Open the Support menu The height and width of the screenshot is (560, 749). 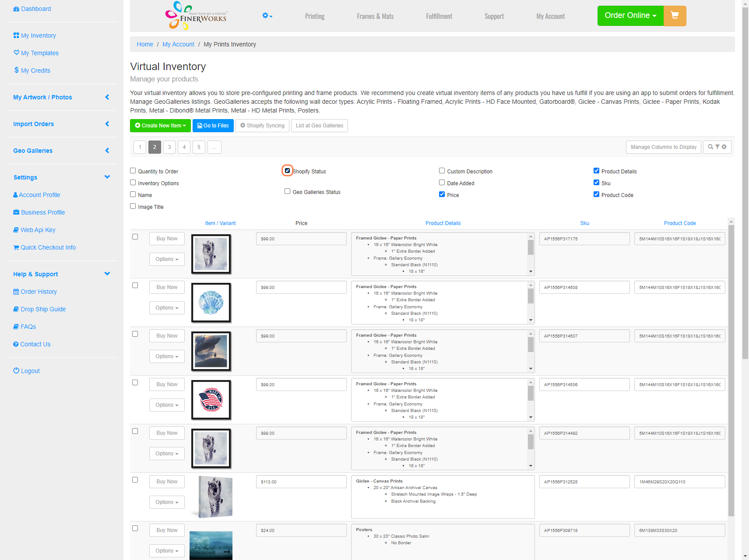(x=494, y=16)
